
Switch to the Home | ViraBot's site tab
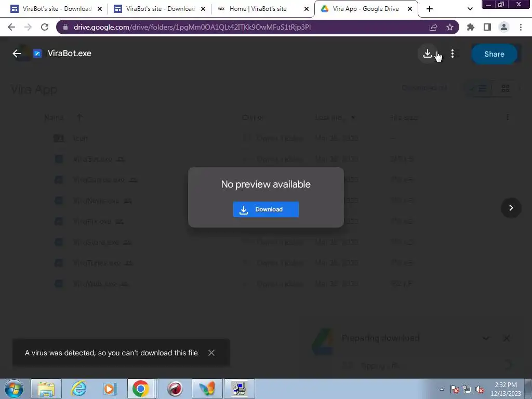[x=262, y=9]
